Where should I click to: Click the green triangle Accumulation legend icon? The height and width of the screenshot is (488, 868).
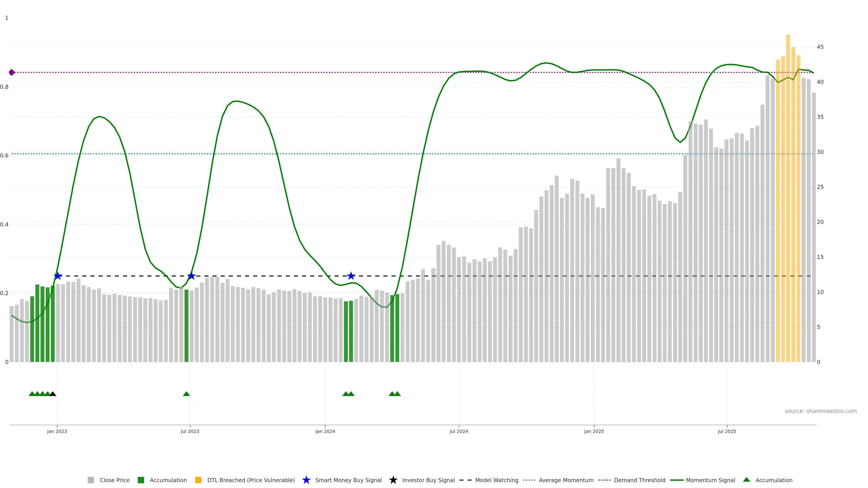[746, 480]
